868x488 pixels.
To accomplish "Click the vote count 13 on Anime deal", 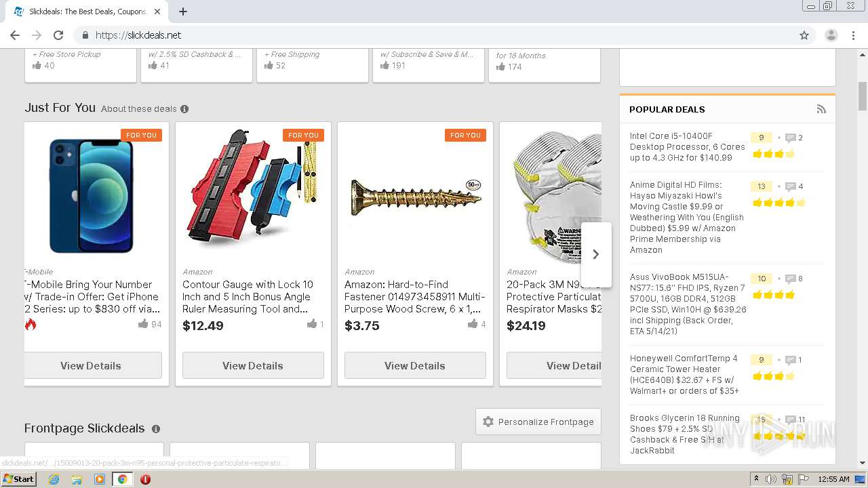I will point(761,186).
